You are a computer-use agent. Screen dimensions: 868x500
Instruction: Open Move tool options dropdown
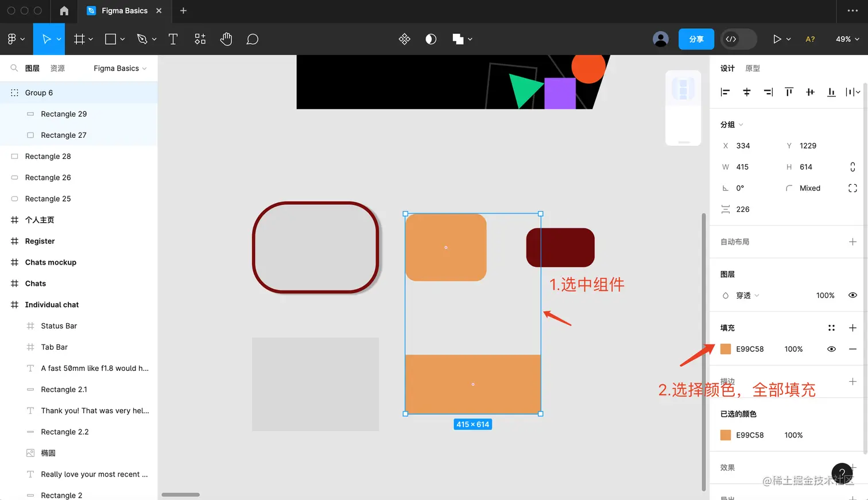(x=59, y=39)
